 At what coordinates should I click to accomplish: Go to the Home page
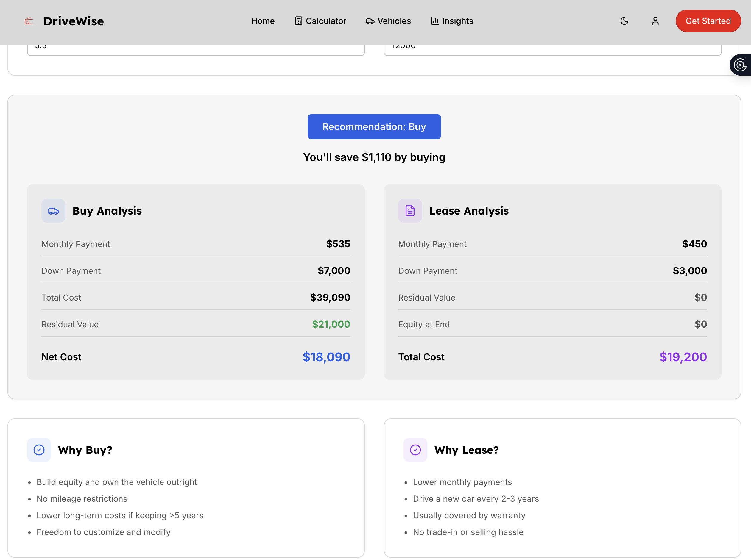tap(263, 21)
